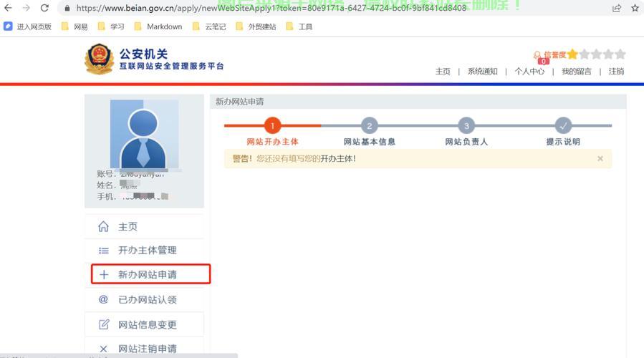The image size is (644, 358).
Task: Click 开办主体 text in warning message
Action: coord(336,158)
